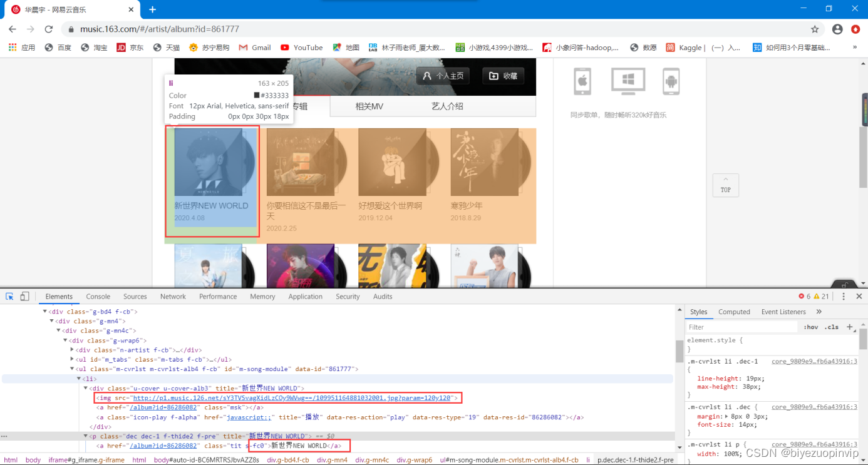Bookmark this page with the star icon
This screenshot has width=868, height=465.
coord(815,29)
